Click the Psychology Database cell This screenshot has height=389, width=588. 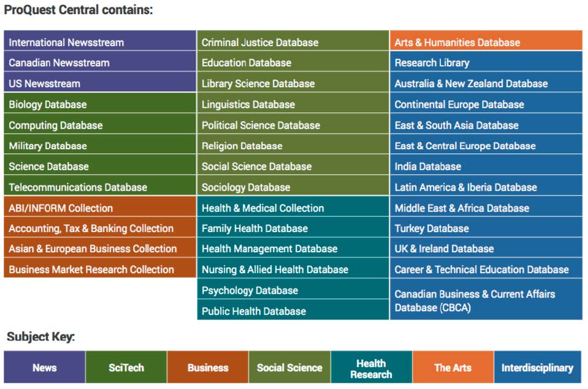[x=293, y=289]
